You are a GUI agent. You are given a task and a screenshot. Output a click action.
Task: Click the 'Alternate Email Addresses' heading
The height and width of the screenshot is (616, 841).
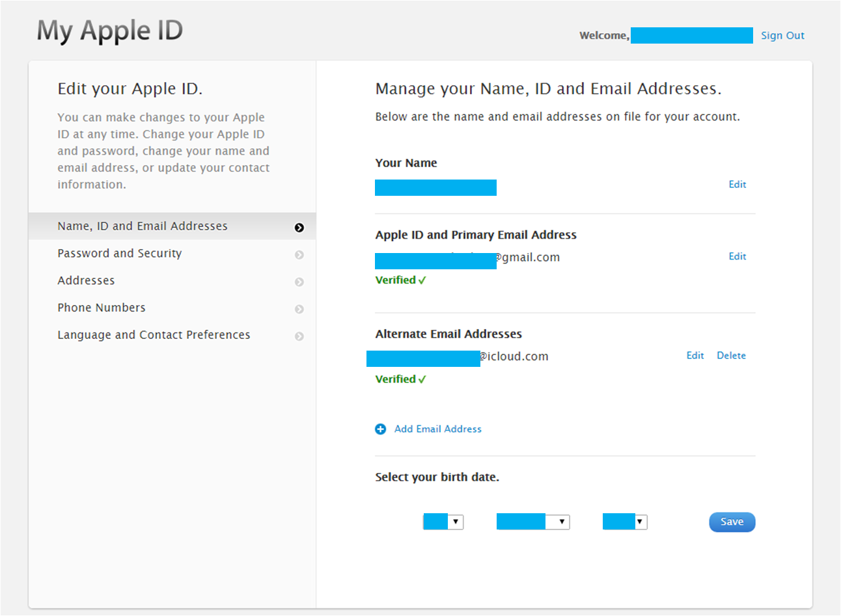tap(448, 334)
